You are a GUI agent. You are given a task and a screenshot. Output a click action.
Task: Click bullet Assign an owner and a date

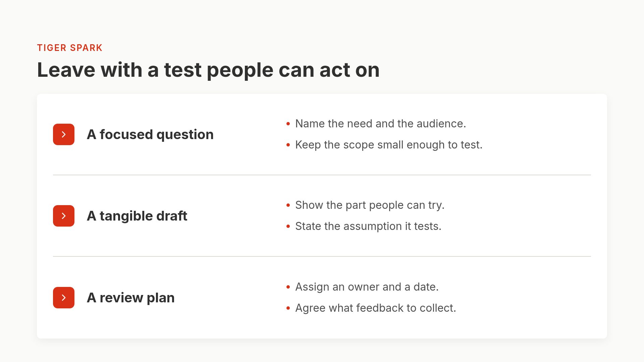367,287
